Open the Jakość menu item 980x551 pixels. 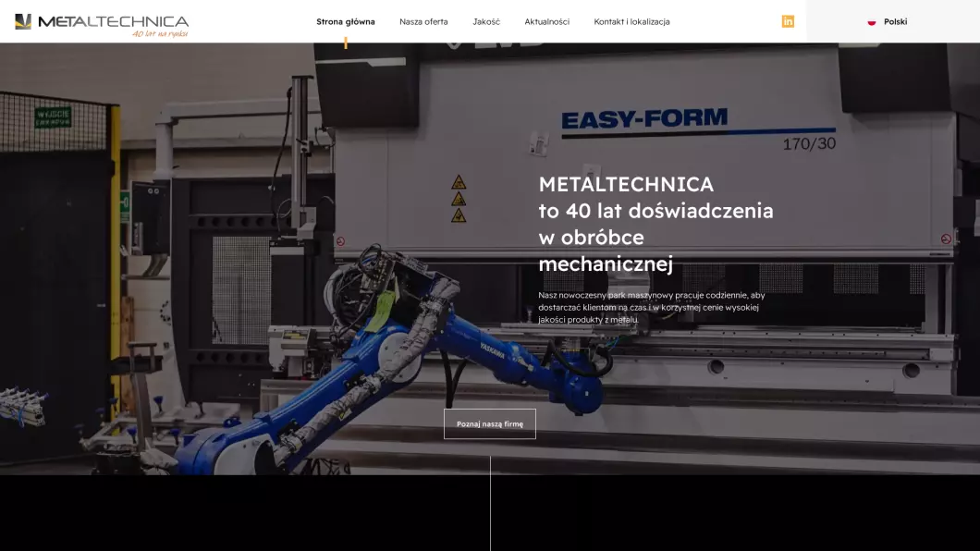click(486, 22)
